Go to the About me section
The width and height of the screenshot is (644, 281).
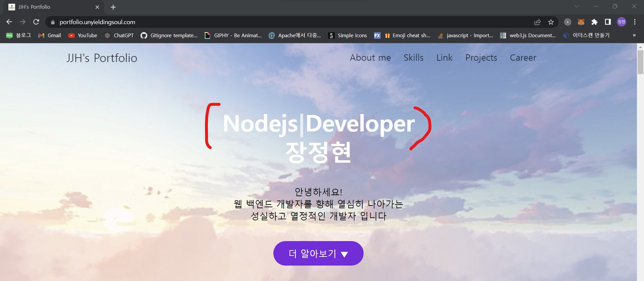370,58
